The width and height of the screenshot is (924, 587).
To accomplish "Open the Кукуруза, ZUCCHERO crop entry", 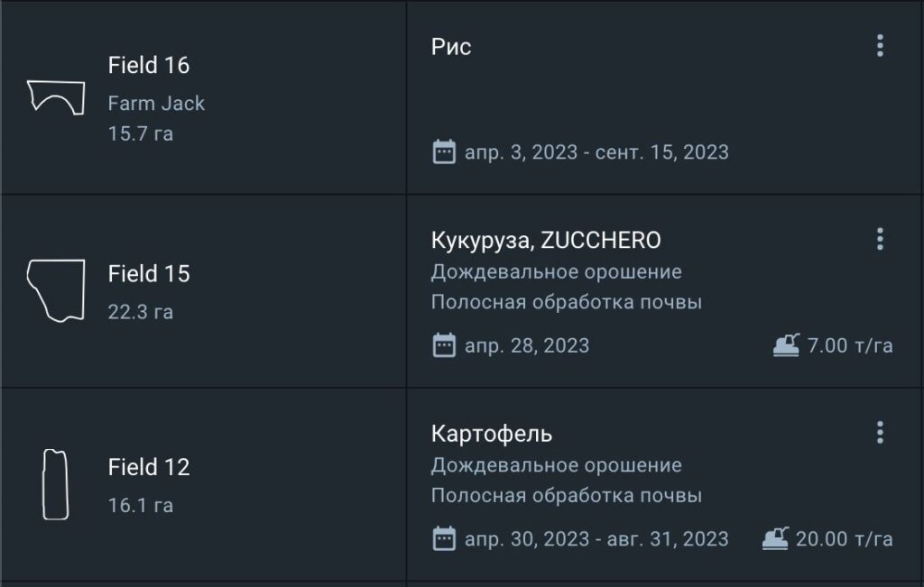I will [546, 241].
